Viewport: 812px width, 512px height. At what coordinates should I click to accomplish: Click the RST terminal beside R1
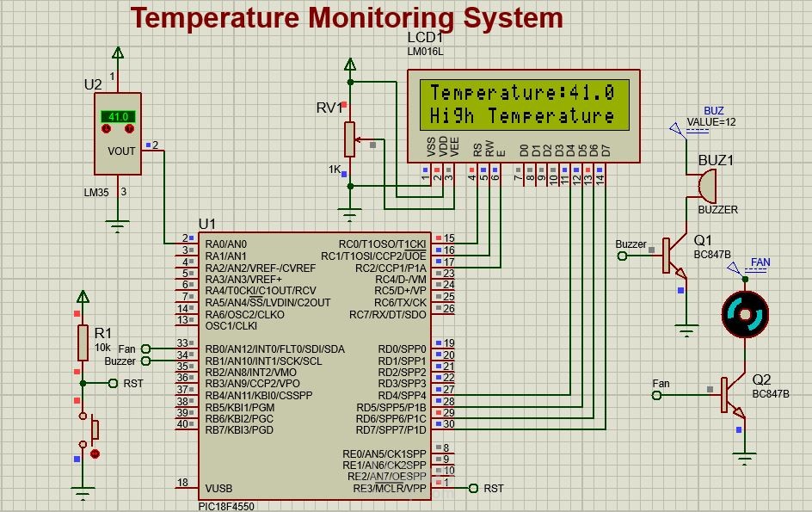pos(113,381)
